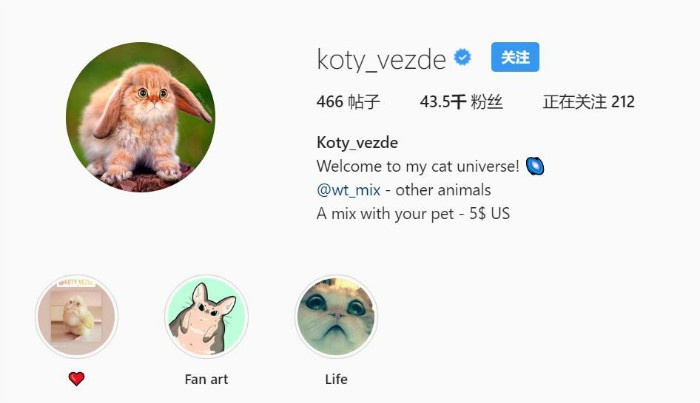Open the red heart story highlight
Image resolution: width=700 pixels, height=403 pixels.
coord(76,316)
